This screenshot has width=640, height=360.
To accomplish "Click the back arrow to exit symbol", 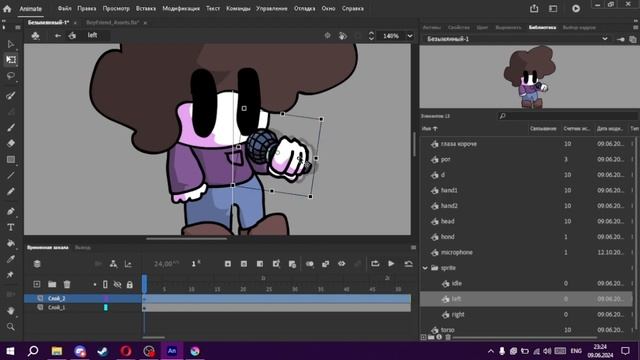I will [58, 36].
